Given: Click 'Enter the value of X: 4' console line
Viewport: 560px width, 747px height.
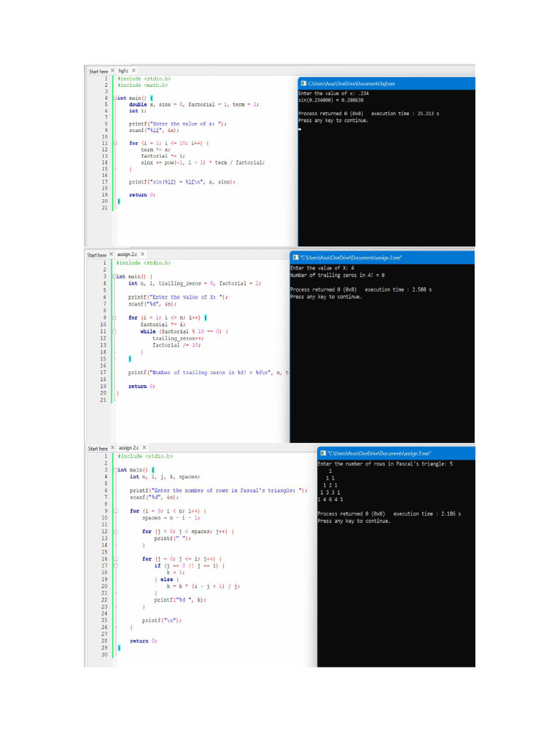Looking at the screenshot, I should click(322, 268).
